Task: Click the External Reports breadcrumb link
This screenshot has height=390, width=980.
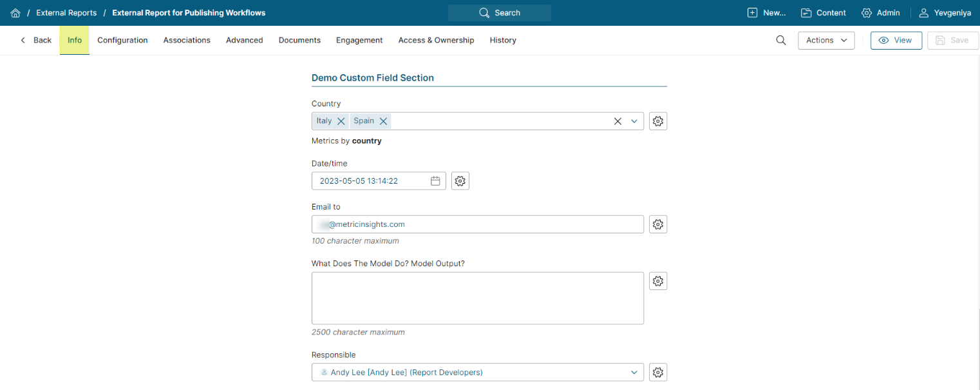Action: pyautogui.click(x=66, y=13)
